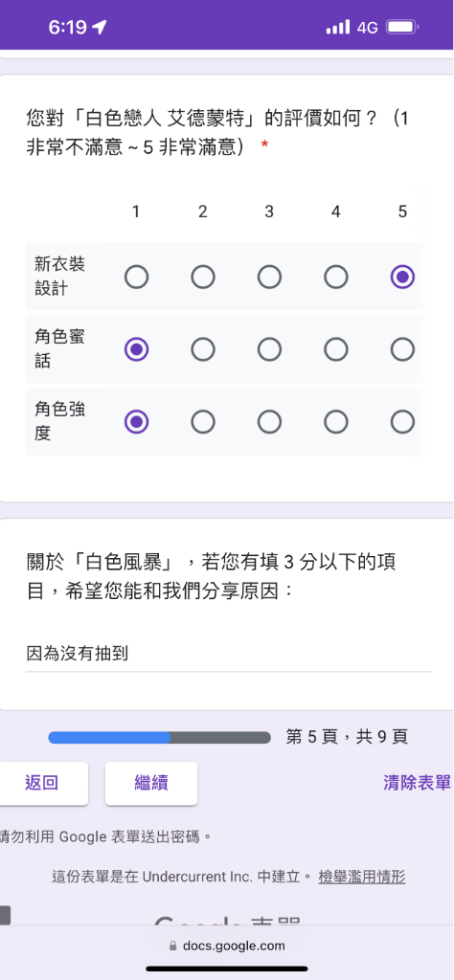Tap the battery icon in status bar
Image resolution: width=454 pixels, height=980 pixels.
tap(402, 27)
